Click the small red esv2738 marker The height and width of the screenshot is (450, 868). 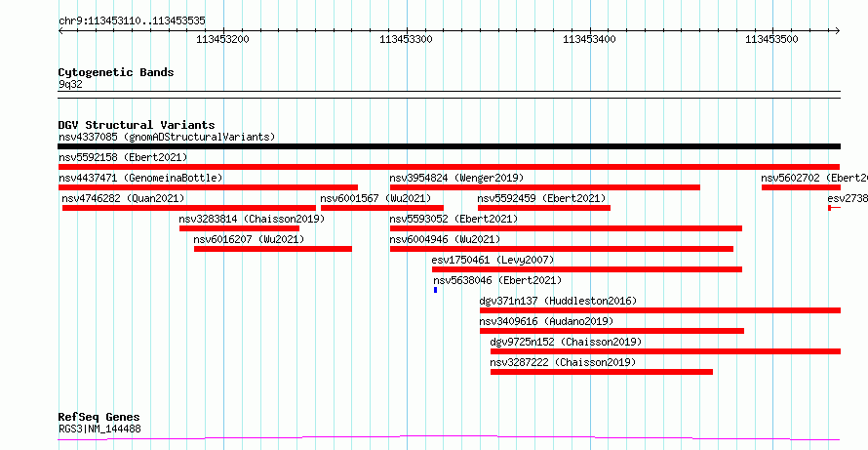pyautogui.click(x=834, y=208)
